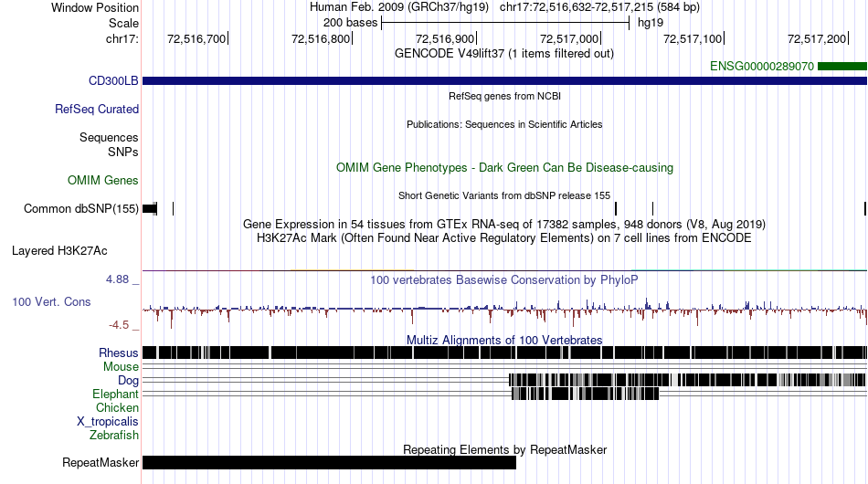
Task: Select the thick dbSNP variant block beside the label
Action: click(x=150, y=208)
